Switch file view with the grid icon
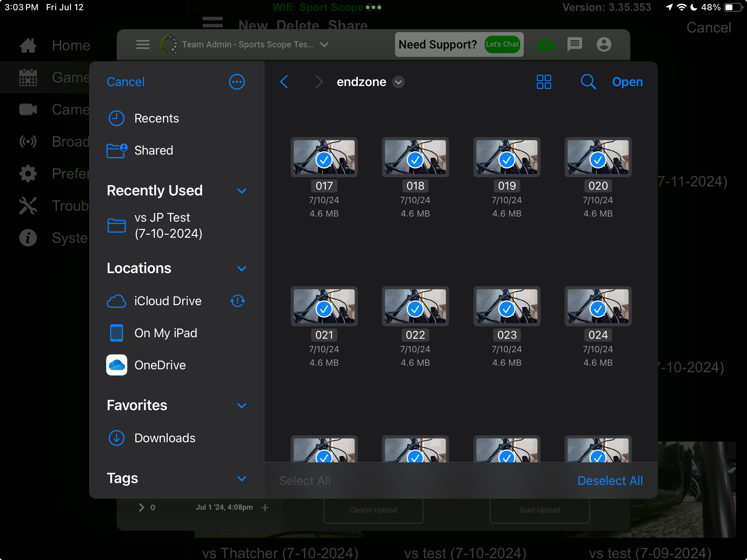747x560 pixels. tap(544, 82)
